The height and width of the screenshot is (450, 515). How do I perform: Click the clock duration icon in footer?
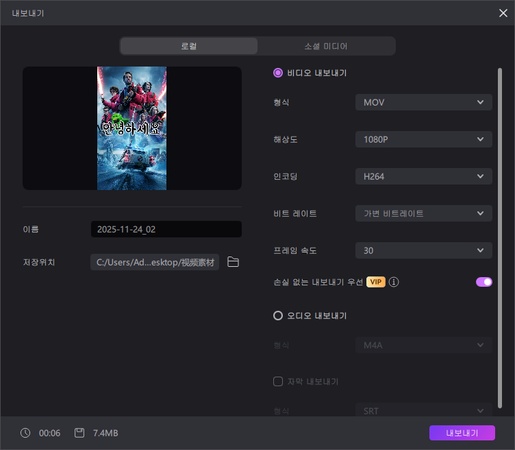[25, 433]
